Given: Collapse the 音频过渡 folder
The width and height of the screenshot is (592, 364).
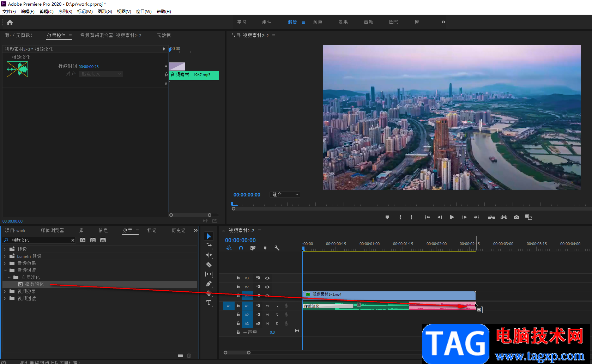Looking at the screenshot, I should click(x=5, y=270).
